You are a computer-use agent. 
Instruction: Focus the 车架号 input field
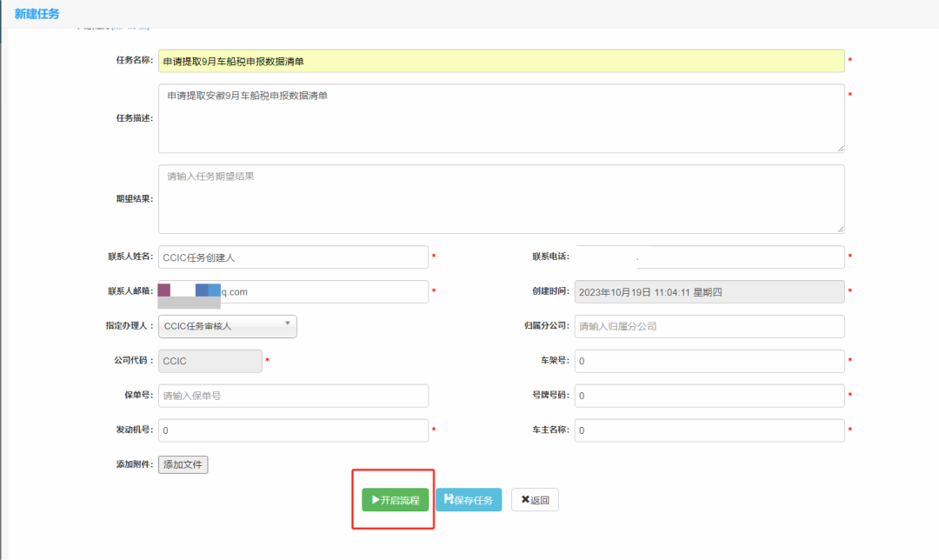tap(709, 361)
